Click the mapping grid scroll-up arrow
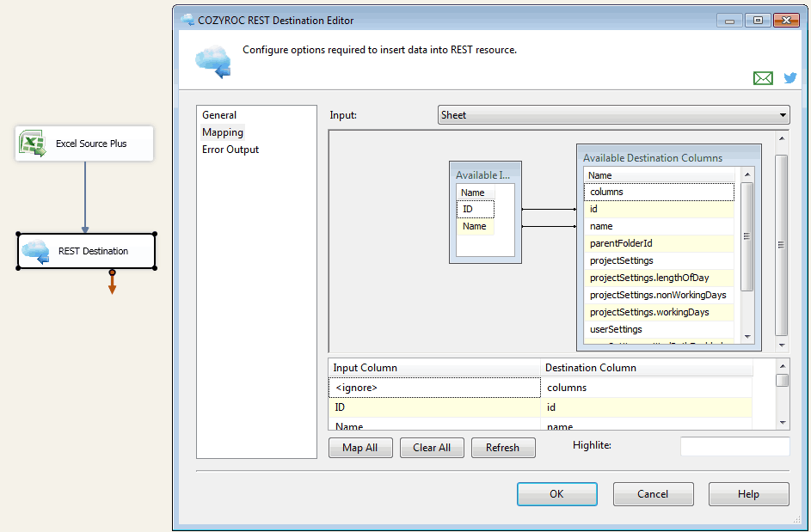The width and height of the screenshot is (811, 532). pyautogui.click(x=783, y=366)
